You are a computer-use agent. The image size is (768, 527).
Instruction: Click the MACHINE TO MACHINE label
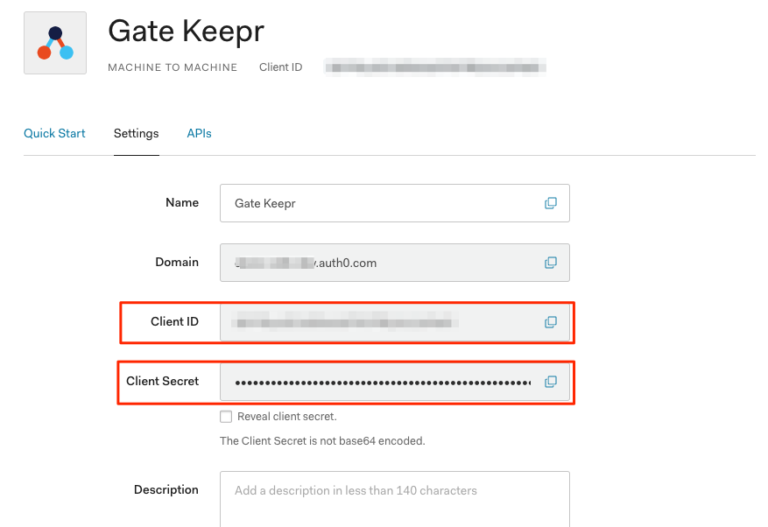(172, 68)
